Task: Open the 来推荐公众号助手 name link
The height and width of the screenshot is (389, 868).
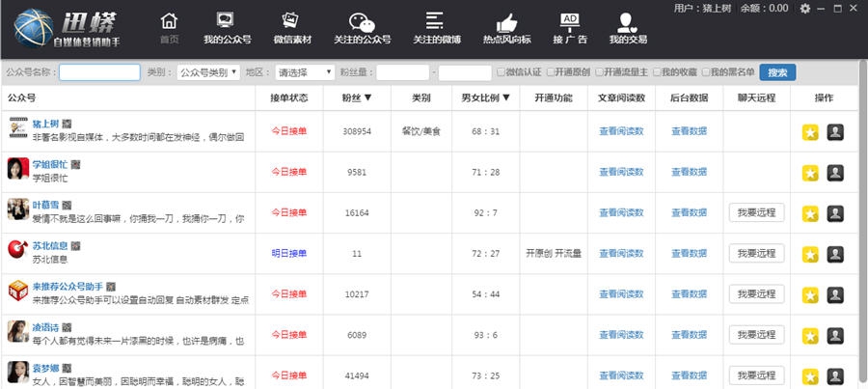Action: (x=68, y=287)
